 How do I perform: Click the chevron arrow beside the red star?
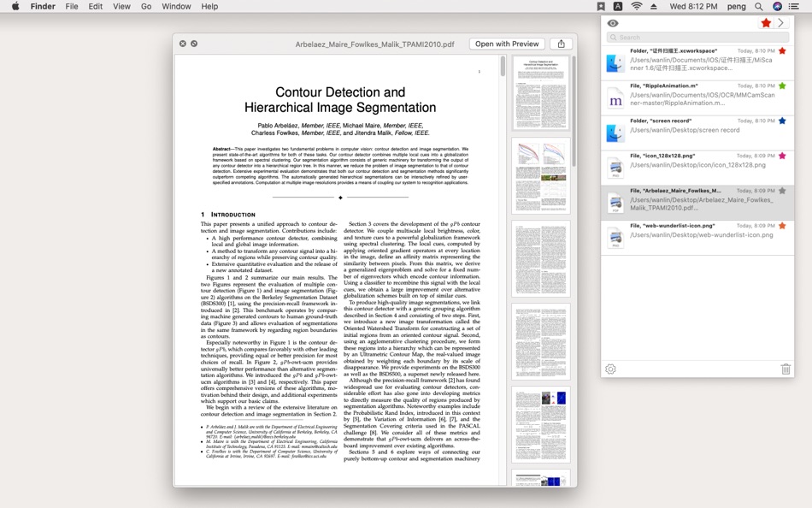tap(781, 23)
